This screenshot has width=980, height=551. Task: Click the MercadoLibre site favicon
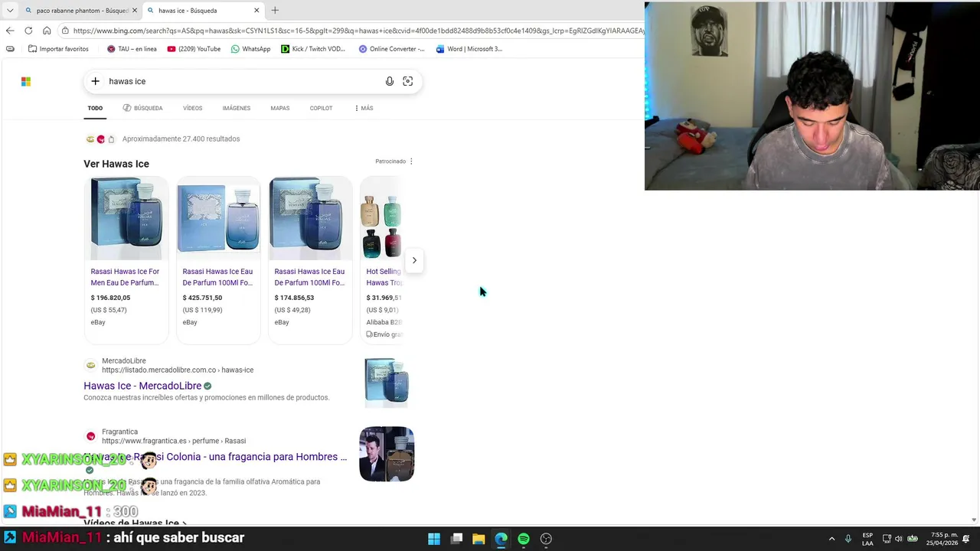coord(90,365)
